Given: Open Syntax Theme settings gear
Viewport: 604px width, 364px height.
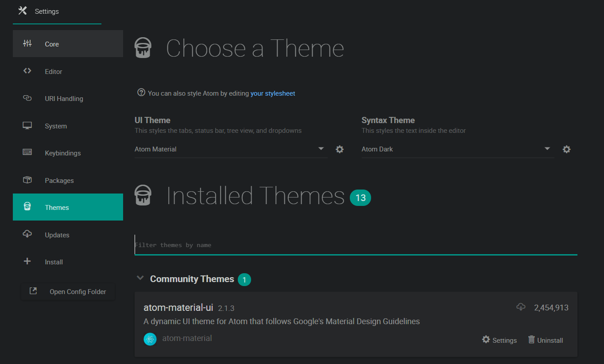Looking at the screenshot, I should pyautogui.click(x=566, y=149).
